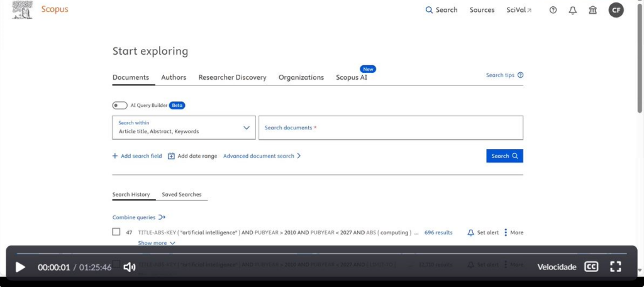644x287 pixels.
Task: Toggle the AI Query Builder switch
Action: coord(119,106)
